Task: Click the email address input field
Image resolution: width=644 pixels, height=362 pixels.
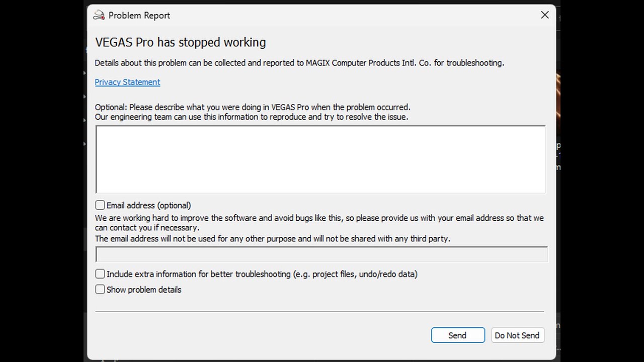Action: click(321, 254)
